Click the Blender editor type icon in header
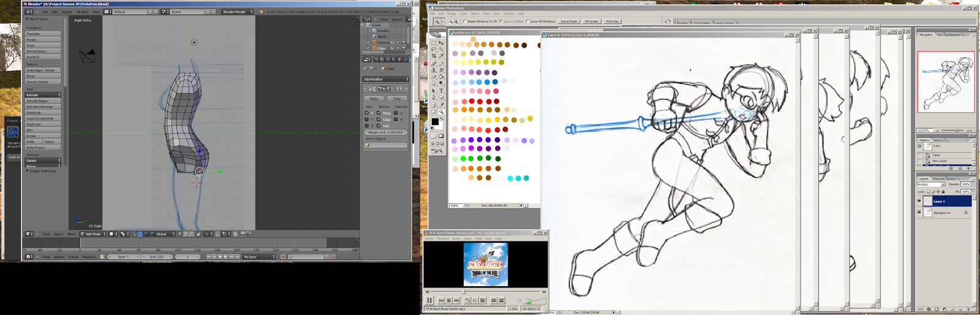This screenshot has width=980, height=315. (29, 12)
